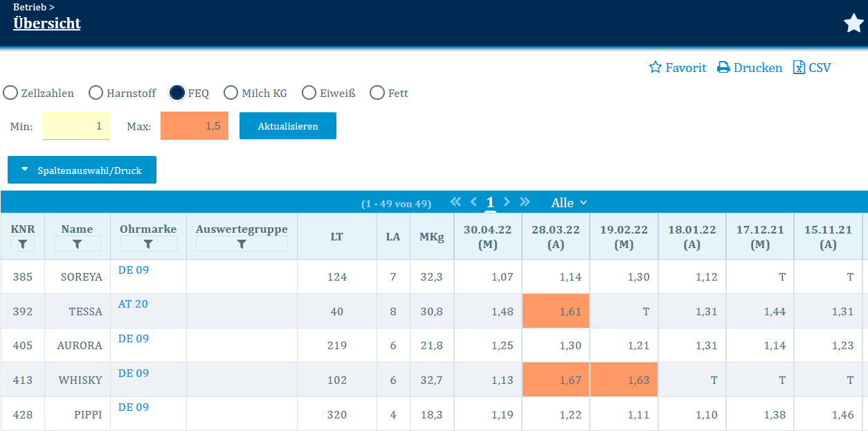The width and height of the screenshot is (868, 431).
Task: Print the table using Drucken icon
Action: click(x=723, y=67)
